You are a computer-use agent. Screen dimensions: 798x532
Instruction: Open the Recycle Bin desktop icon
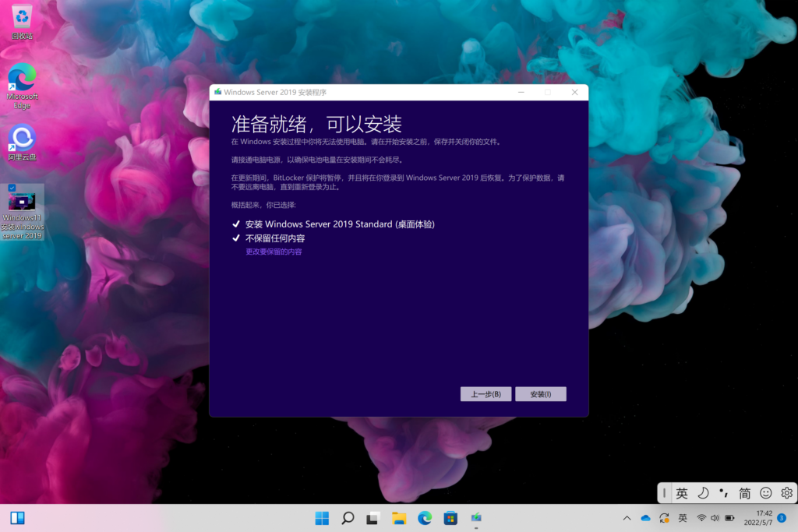(x=22, y=21)
